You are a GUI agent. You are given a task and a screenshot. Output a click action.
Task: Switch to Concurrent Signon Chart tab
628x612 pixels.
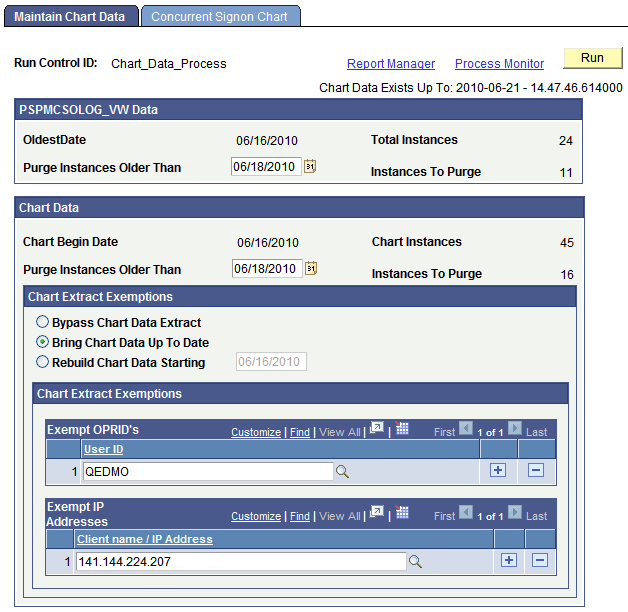pyautogui.click(x=220, y=16)
